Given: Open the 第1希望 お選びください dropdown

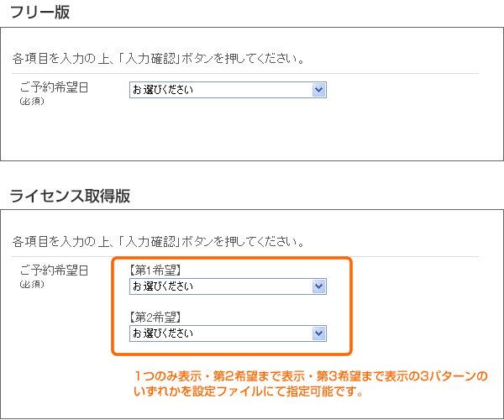Looking at the screenshot, I should pos(228,286).
